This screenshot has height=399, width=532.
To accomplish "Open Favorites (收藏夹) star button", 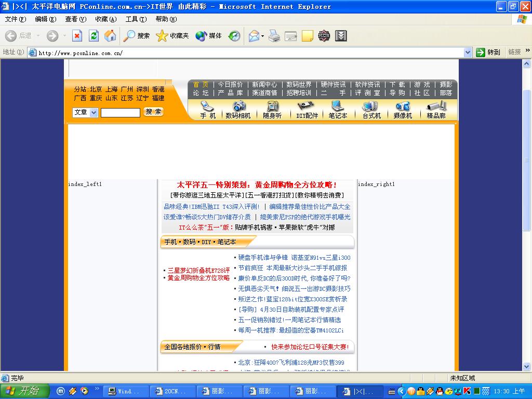I will click(x=172, y=36).
